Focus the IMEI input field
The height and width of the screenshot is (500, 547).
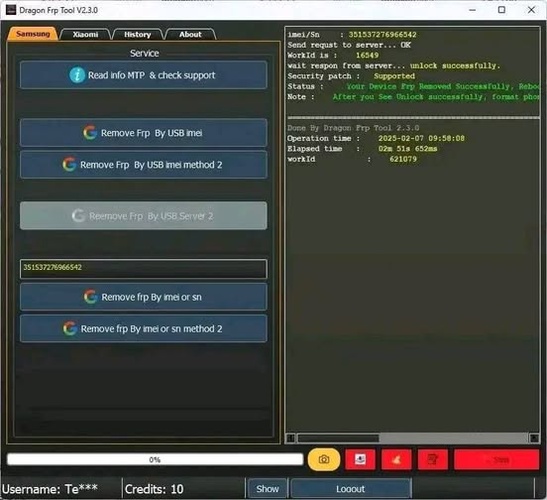tap(143, 268)
